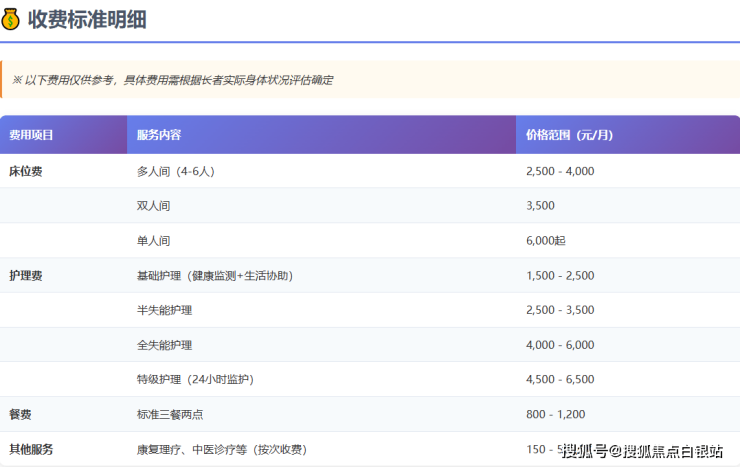Select the 其他服务 category cell
Screen dimensions: 740x467
(x=31, y=449)
